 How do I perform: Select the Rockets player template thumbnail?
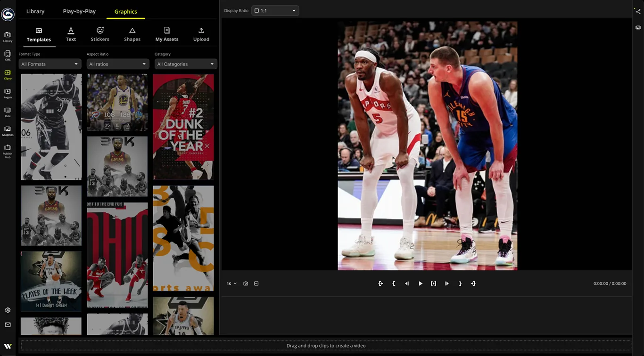(51, 127)
